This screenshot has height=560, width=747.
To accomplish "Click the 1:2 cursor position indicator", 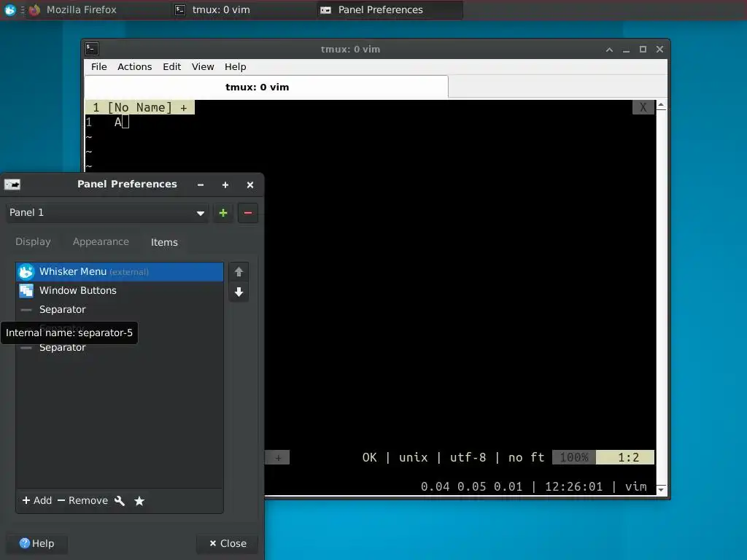I will point(625,458).
